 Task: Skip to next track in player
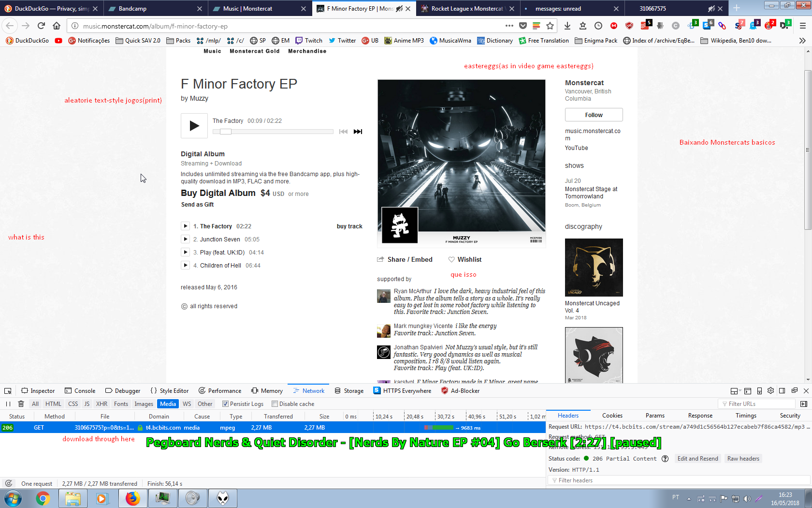358,132
